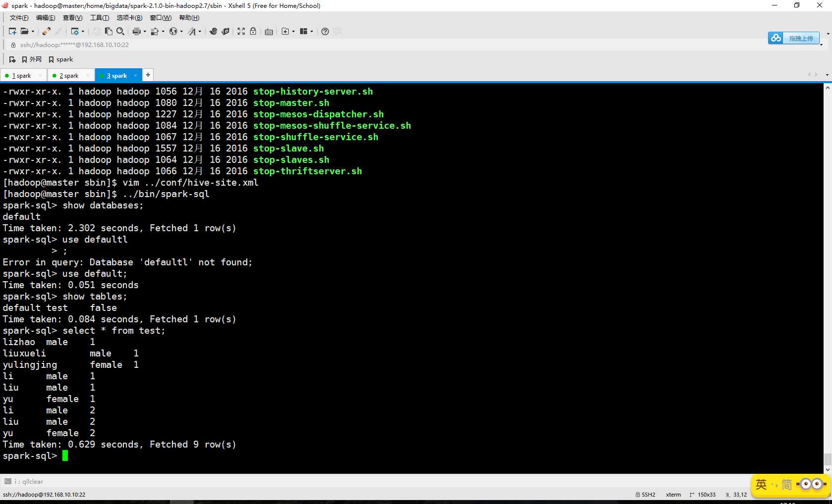The height and width of the screenshot is (504, 832).
Task: Expand the layout arrangement dropdown arrow
Action: [x=312, y=31]
